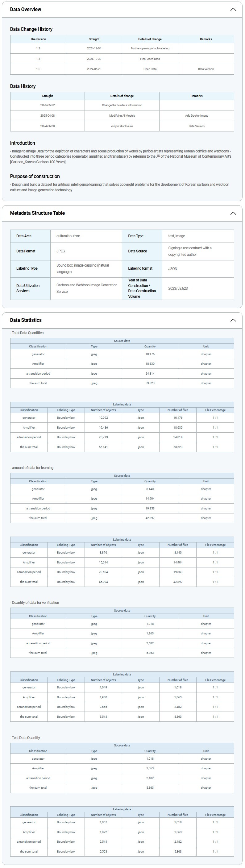Collapse the Metadata Structure Table chevron
The image size is (245, 868).
coord(233,213)
